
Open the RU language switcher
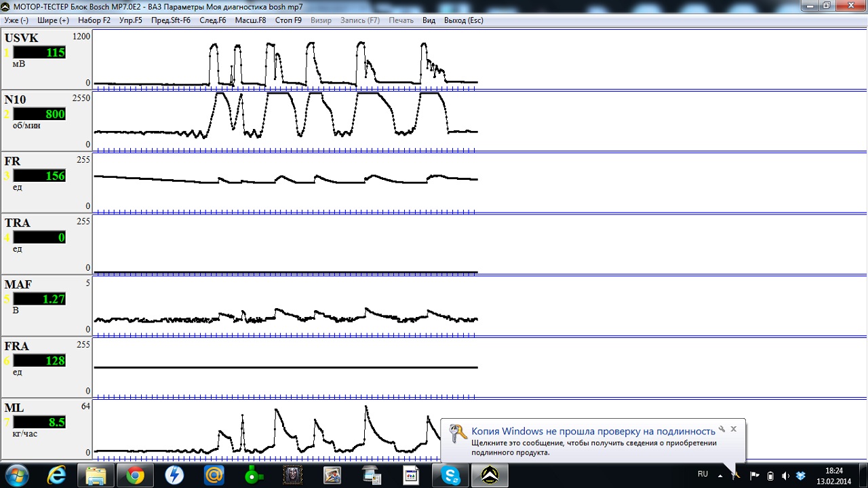[x=703, y=474]
